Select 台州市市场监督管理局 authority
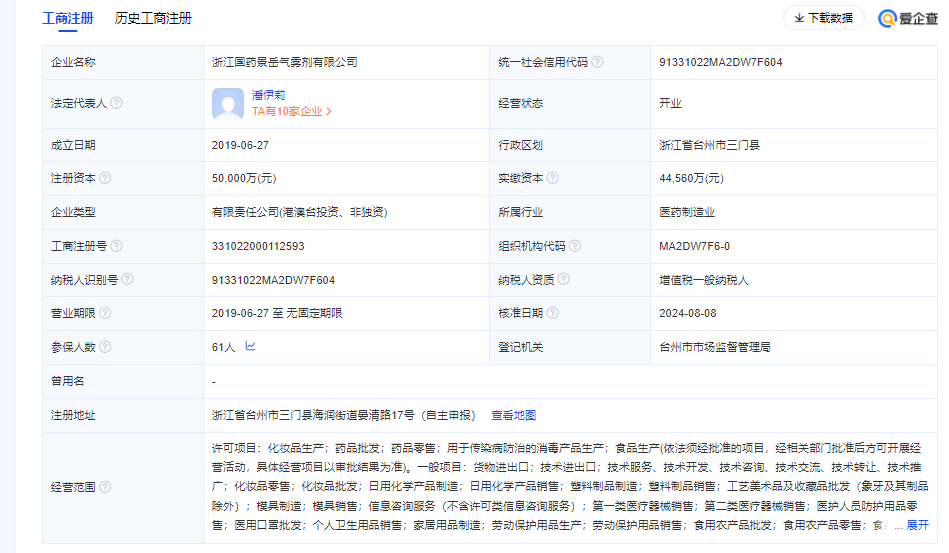Image resolution: width=949 pixels, height=553 pixels. point(715,347)
